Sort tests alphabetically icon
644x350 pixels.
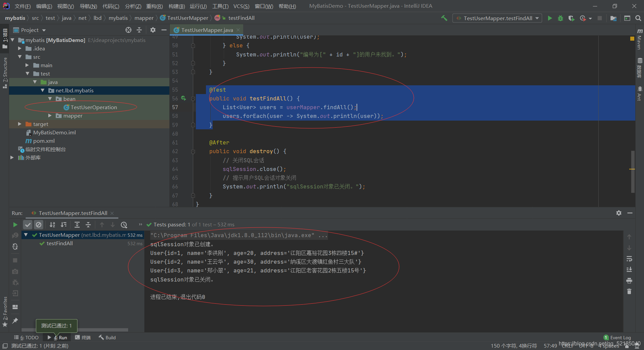(x=52, y=225)
